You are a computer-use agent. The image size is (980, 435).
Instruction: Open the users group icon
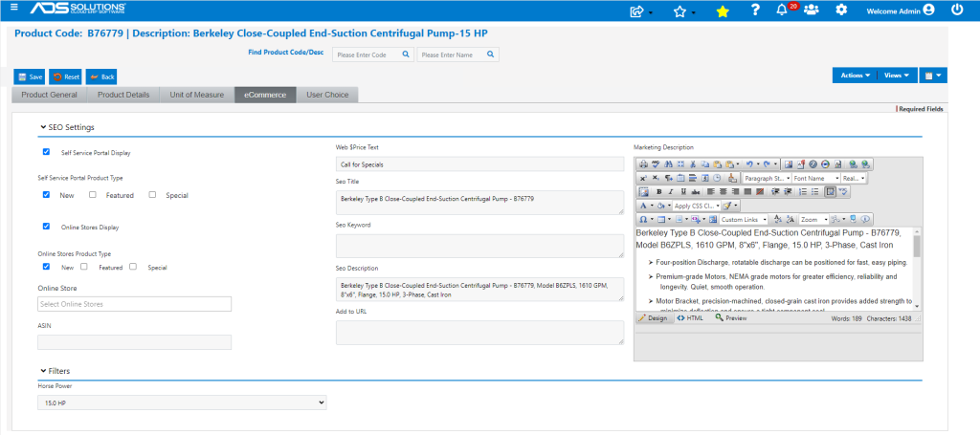[812, 10]
